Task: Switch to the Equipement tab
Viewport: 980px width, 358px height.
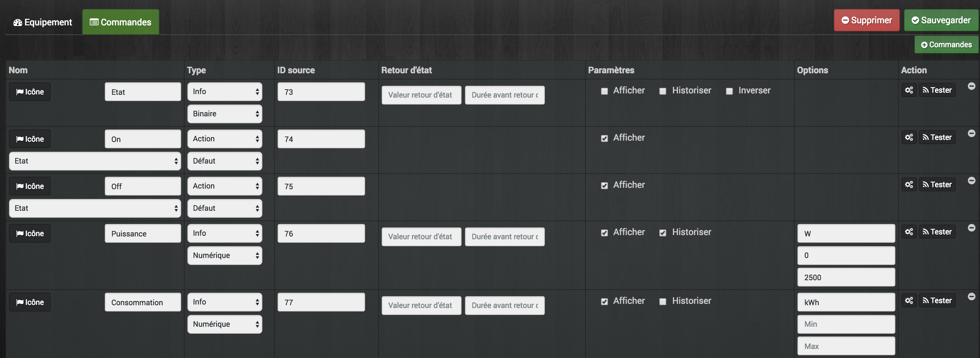Action: pos(43,23)
